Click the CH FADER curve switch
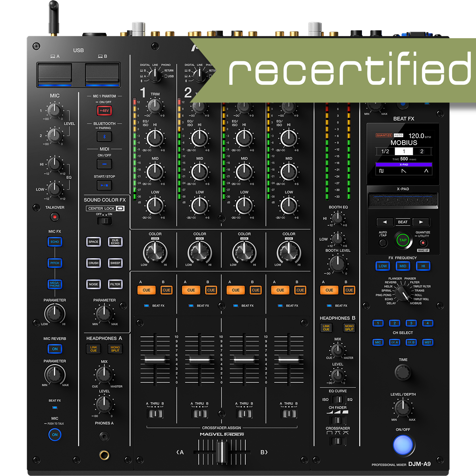 (338, 420)
